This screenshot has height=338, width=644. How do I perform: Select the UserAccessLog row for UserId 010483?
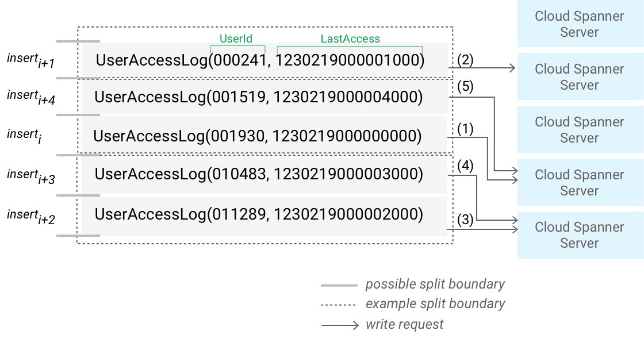tap(259, 174)
